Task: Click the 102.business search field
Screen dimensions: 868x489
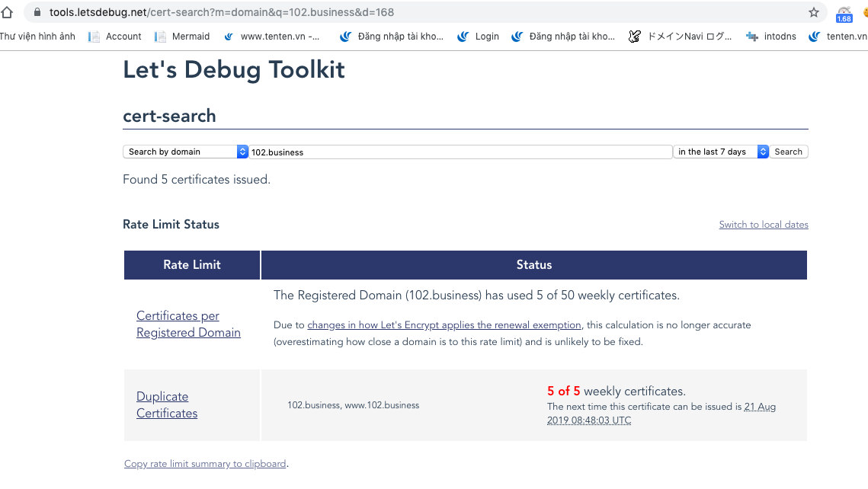Action: pyautogui.click(x=460, y=152)
